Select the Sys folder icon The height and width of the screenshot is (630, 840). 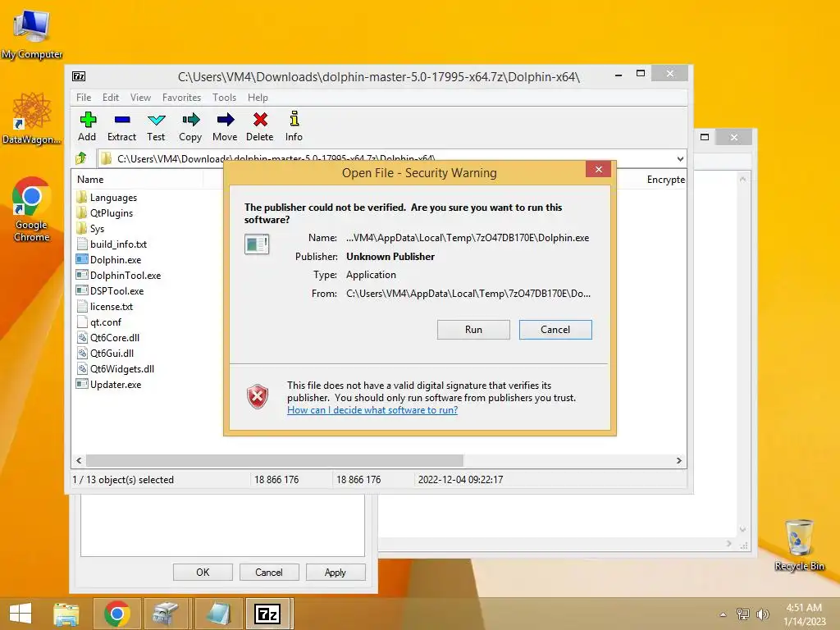click(x=82, y=228)
